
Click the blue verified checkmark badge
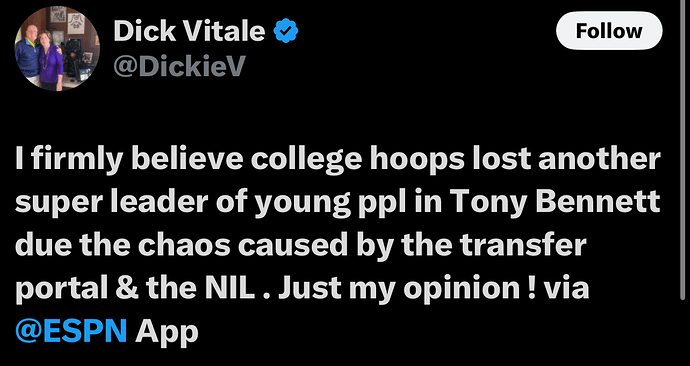(x=286, y=31)
